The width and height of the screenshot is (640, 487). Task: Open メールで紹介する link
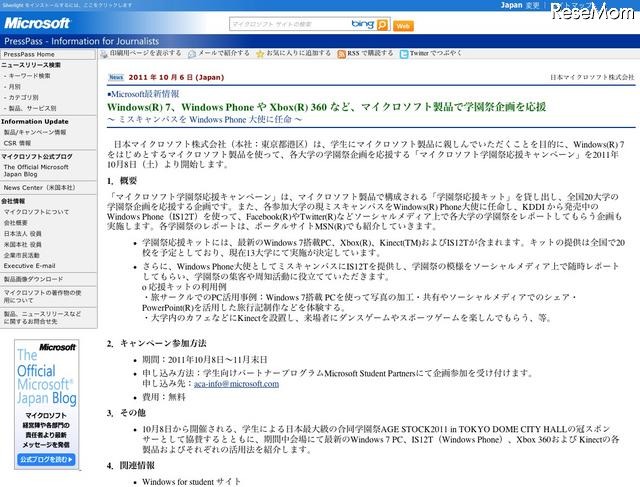(x=224, y=53)
